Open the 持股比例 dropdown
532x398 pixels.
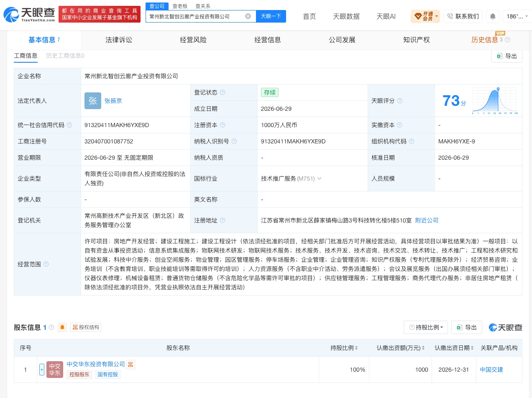[x=426, y=327]
